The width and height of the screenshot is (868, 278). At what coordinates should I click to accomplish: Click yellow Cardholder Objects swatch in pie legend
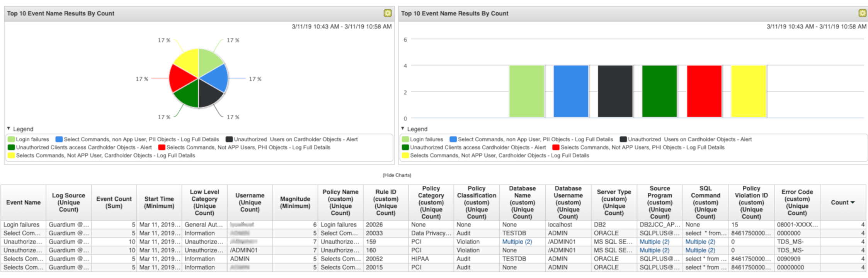(x=11, y=156)
